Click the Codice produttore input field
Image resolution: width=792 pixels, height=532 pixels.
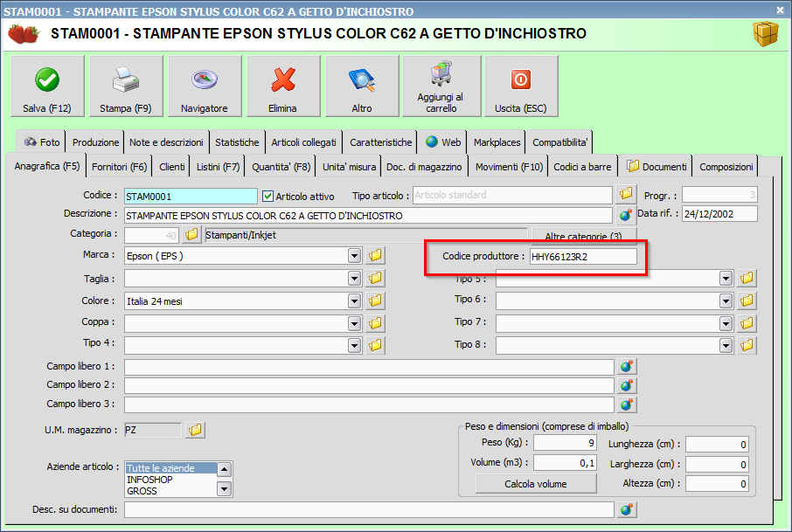[x=583, y=257]
